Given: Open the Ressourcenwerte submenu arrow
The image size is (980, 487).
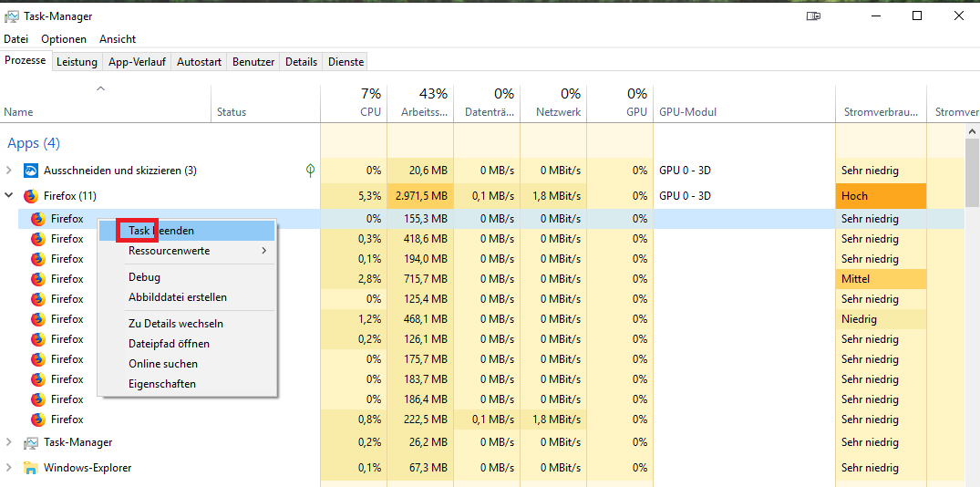Looking at the screenshot, I should coord(263,251).
